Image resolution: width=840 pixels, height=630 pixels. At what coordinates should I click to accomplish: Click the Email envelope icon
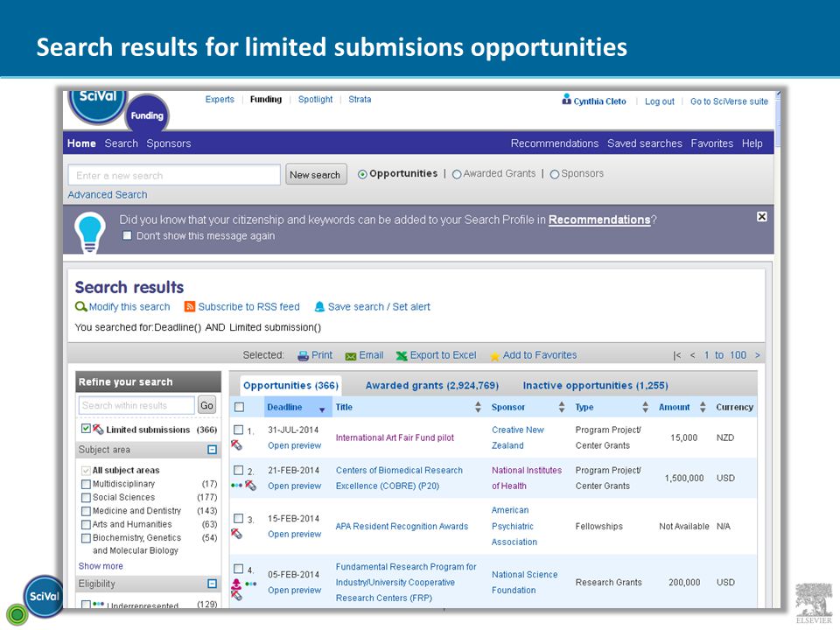point(351,356)
